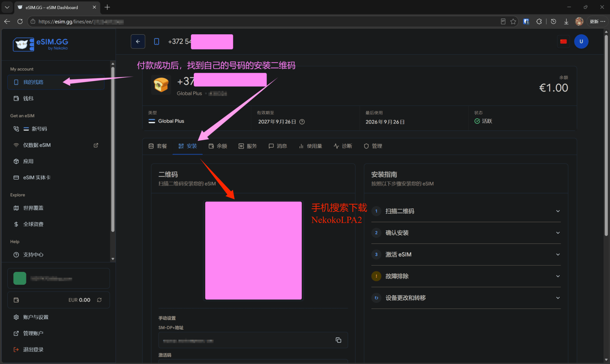The width and height of the screenshot is (610, 364).
Task: Open the blue U user avatar
Action: coord(581,41)
